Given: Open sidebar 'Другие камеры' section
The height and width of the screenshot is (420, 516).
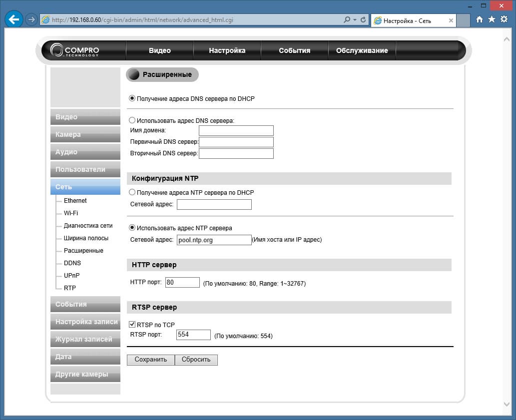Looking at the screenshot, I should (85, 374).
